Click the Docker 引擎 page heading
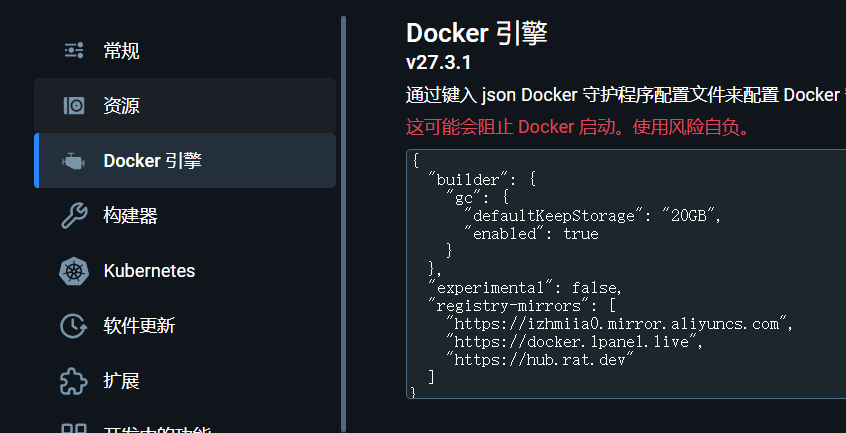The width and height of the screenshot is (846, 433). [477, 33]
